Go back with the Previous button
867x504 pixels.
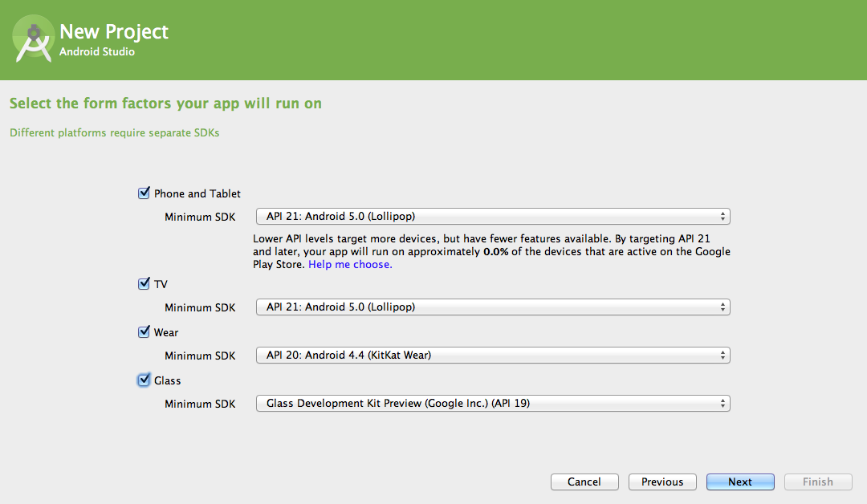pyautogui.click(x=662, y=482)
